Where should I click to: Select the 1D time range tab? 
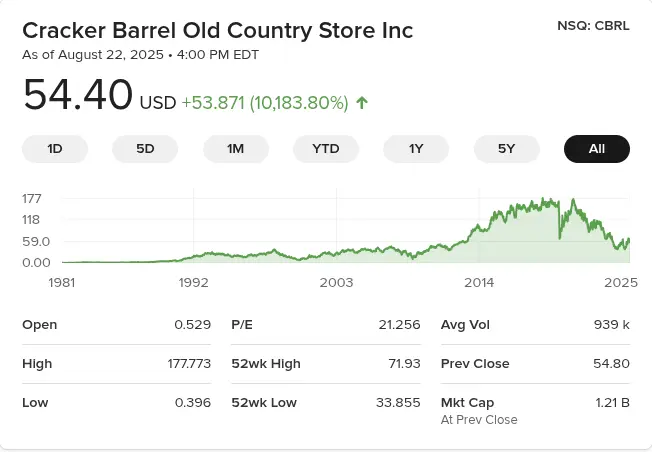(x=55, y=149)
